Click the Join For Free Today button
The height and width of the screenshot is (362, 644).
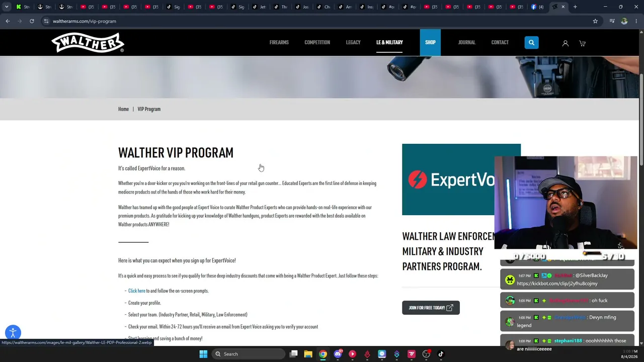[x=431, y=308]
